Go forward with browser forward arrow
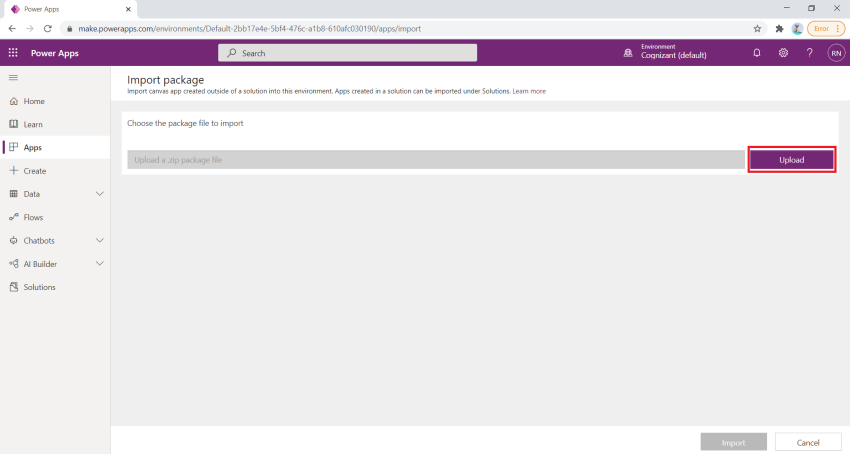The width and height of the screenshot is (850, 454). point(30,28)
